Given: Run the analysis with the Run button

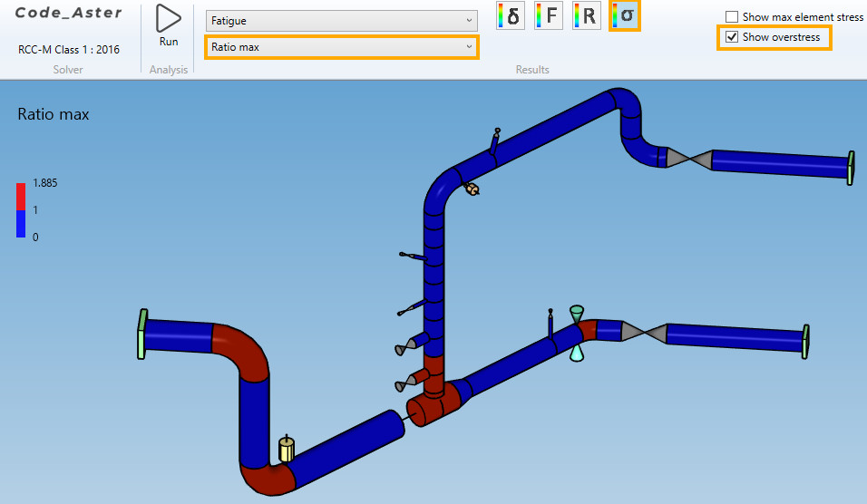Looking at the screenshot, I should [x=168, y=25].
